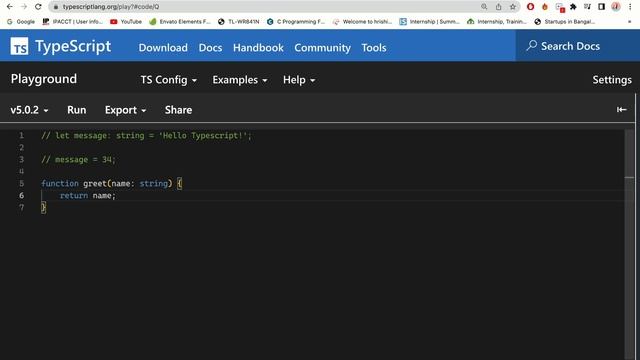Open the TL-WR841N bookmark
The width and height of the screenshot is (640, 360).
(x=239, y=22)
